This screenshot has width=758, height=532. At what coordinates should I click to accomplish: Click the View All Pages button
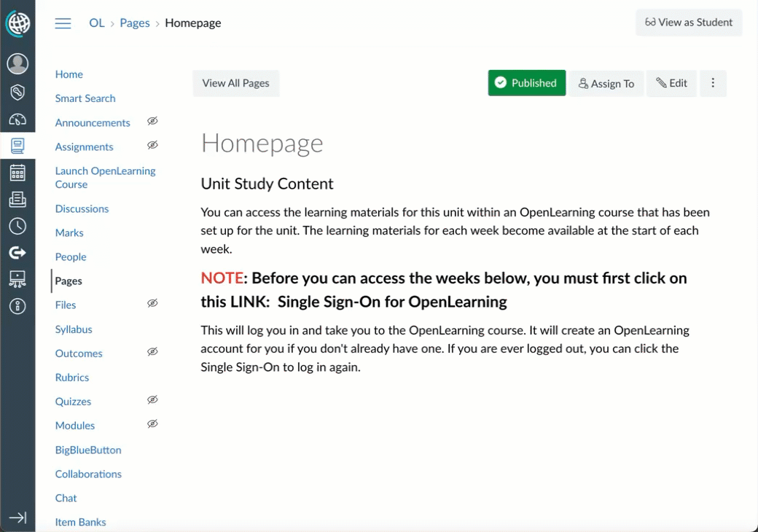pos(236,83)
